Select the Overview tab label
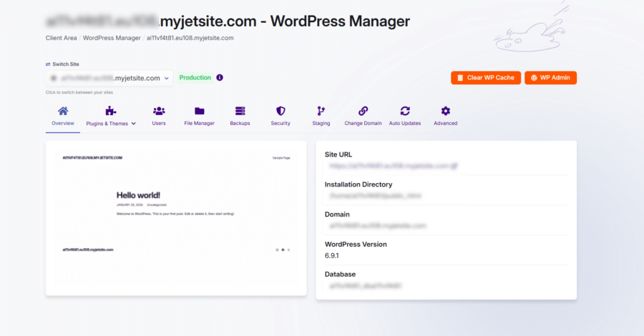 pyautogui.click(x=63, y=123)
